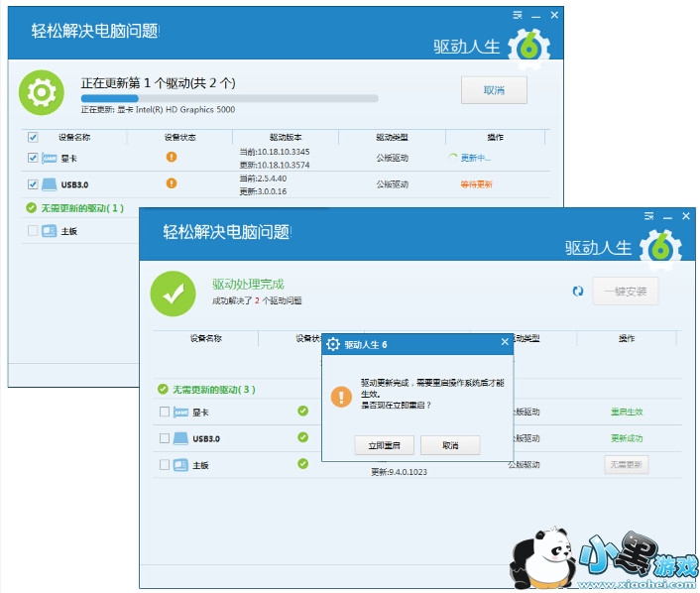Click the 更新:3.0.0.16 version text
Image resolution: width=700 pixels, height=593 pixels.
pos(263,191)
